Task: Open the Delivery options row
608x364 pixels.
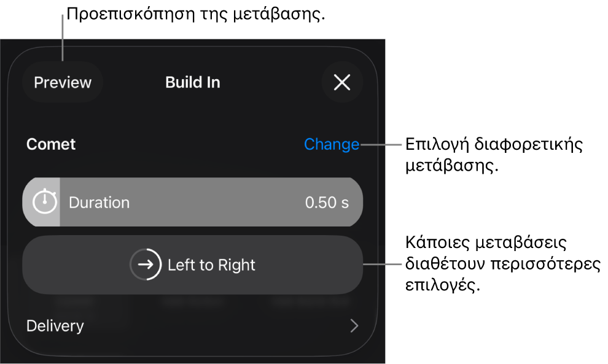Action: pyautogui.click(x=192, y=326)
